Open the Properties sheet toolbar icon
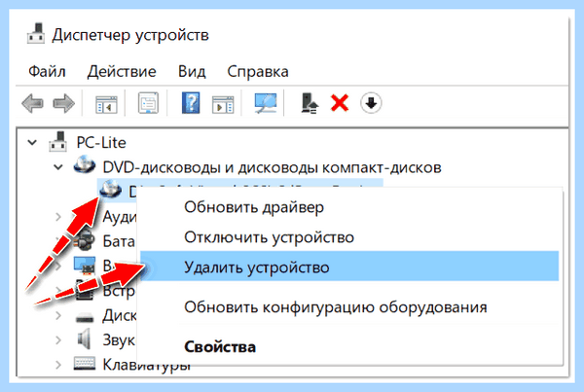Viewport: 584px width, 392px height. [x=148, y=103]
